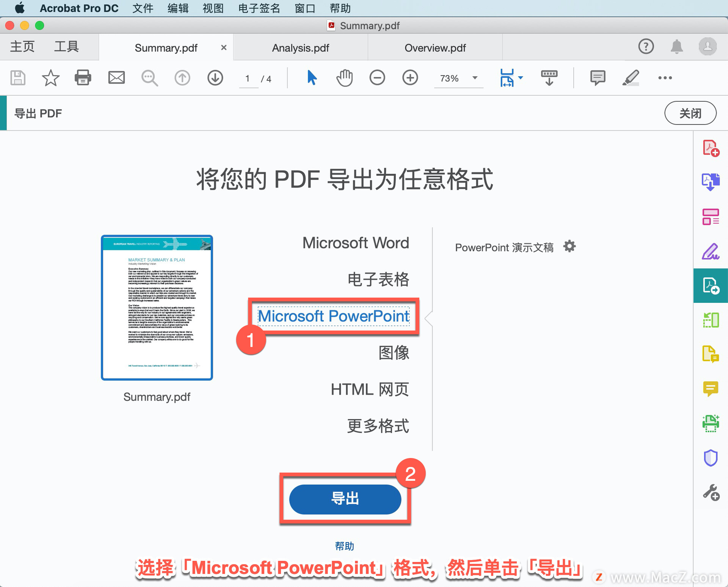Go to previous page arrow icon
728x587 pixels.
(x=182, y=78)
